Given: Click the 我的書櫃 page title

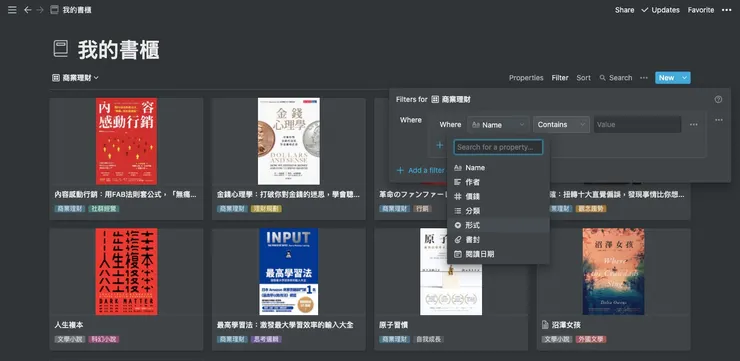Looking at the screenshot, I should (x=119, y=50).
